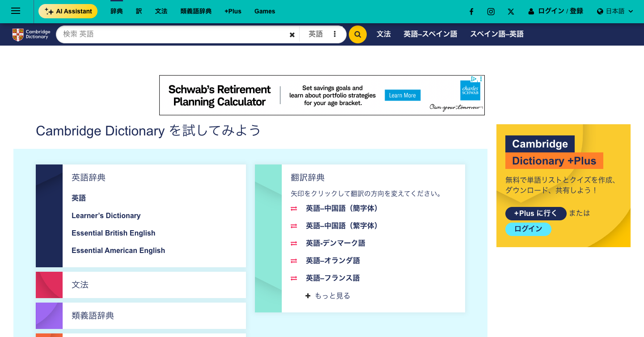Viewport: 644px width, 337px height.
Task: Open the 訳 top menu item
Action: tap(139, 11)
